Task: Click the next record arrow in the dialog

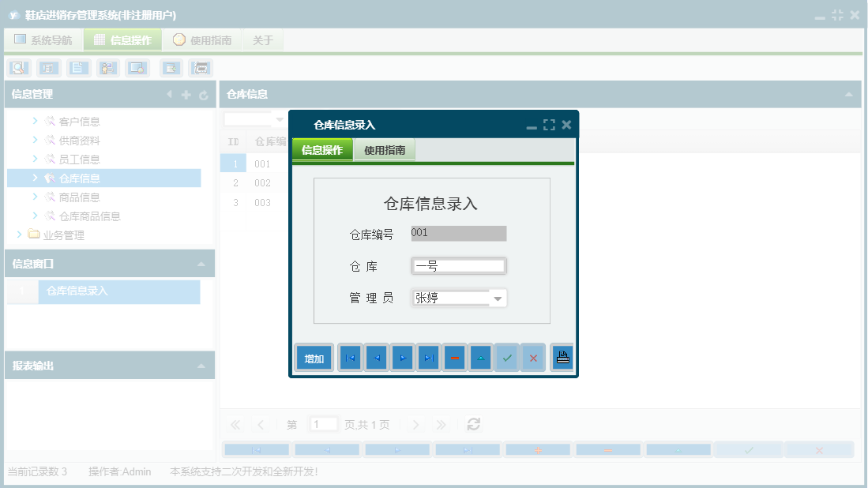Action: click(402, 357)
